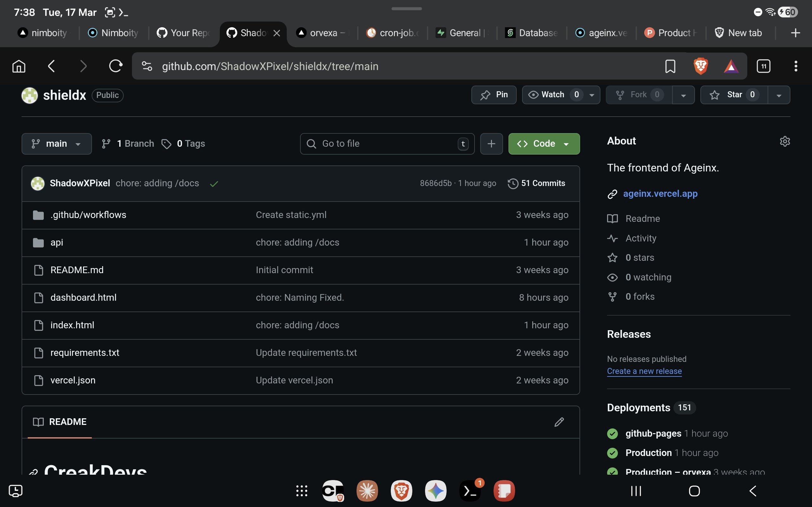Edit README with pencil icon
The width and height of the screenshot is (812, 507).
point(559,422)
